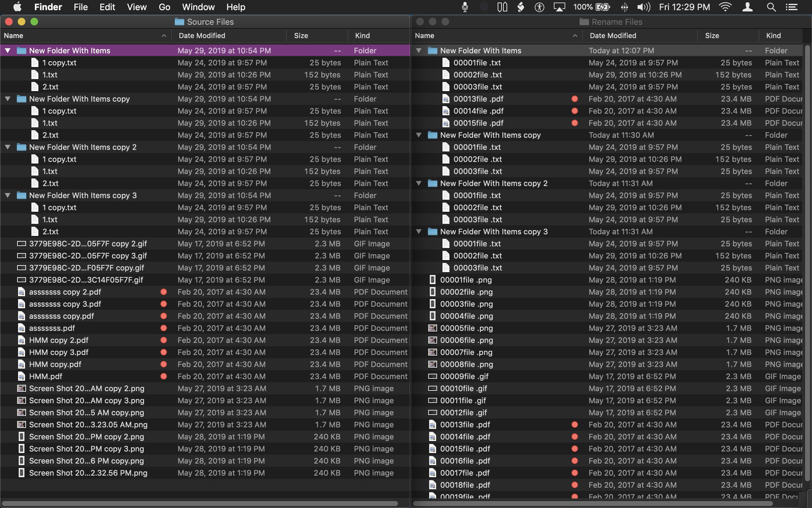Click the 00016file .pdf file icon
Viewport: 812px width, 508px height.
point(433,461)
